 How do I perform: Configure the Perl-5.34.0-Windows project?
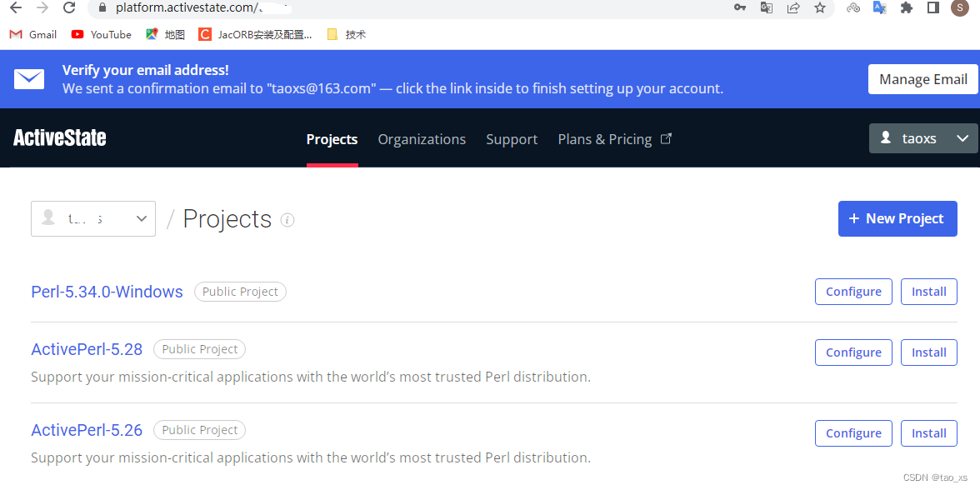click(x=853, y=292)
